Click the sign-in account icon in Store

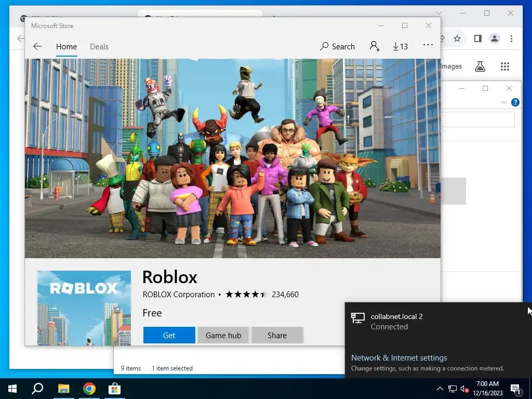point(375,46)
